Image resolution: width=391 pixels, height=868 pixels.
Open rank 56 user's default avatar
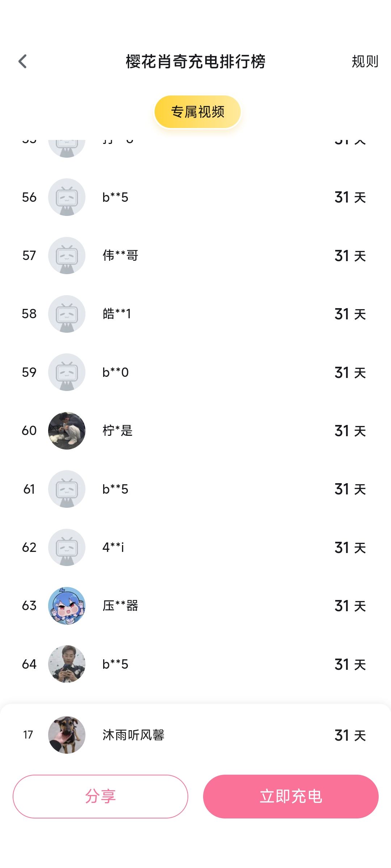click(67, 197)
